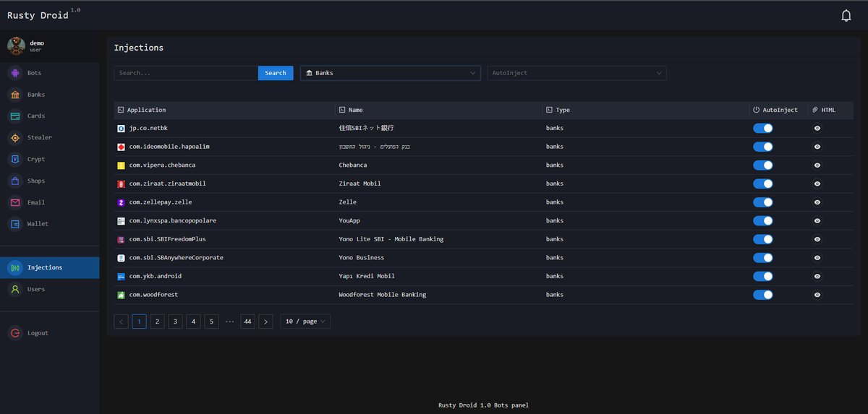Click the com.woodforest green app icon
868x414 pixels.
click(122, 295)
